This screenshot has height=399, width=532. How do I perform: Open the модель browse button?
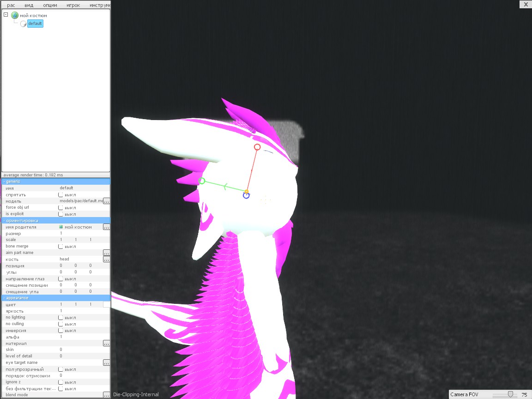tap(107, 201)
